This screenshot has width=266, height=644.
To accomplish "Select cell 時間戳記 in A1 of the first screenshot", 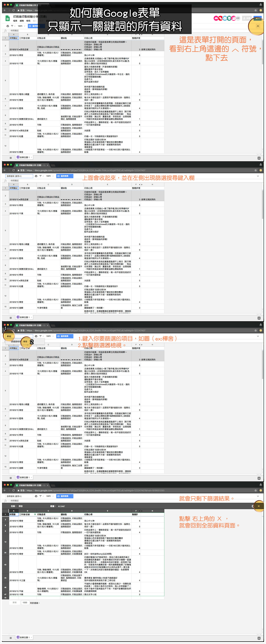I will click(x=14, y=38).
